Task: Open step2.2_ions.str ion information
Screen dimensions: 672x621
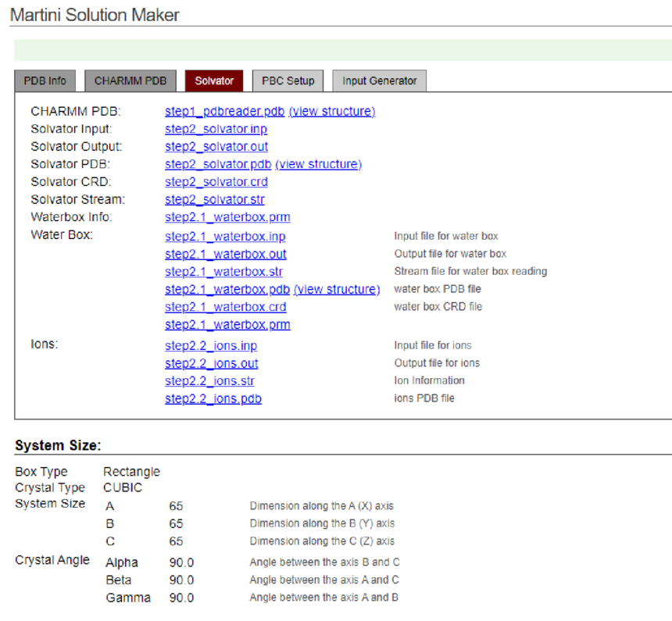Action: 209,381
